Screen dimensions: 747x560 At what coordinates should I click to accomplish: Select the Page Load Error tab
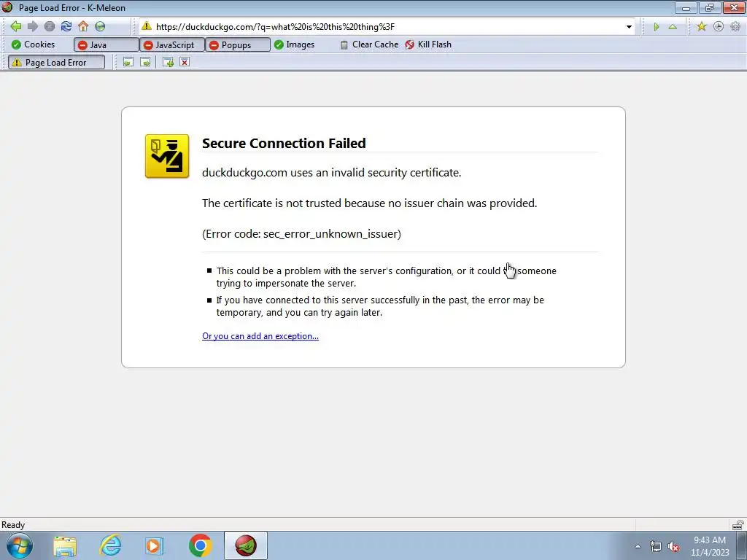pyautogui.click(x=57, y=63)
